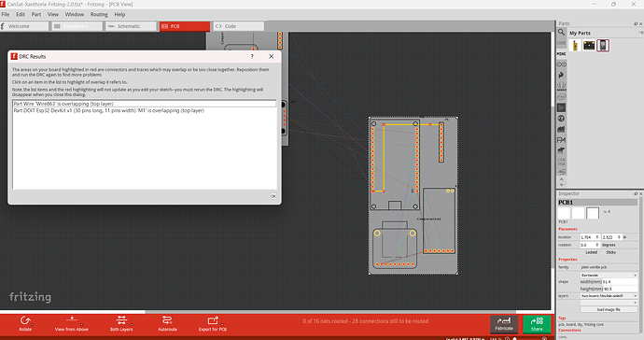The image size is (644, 340).
Task: Click the load image file button
Action: 609,309
